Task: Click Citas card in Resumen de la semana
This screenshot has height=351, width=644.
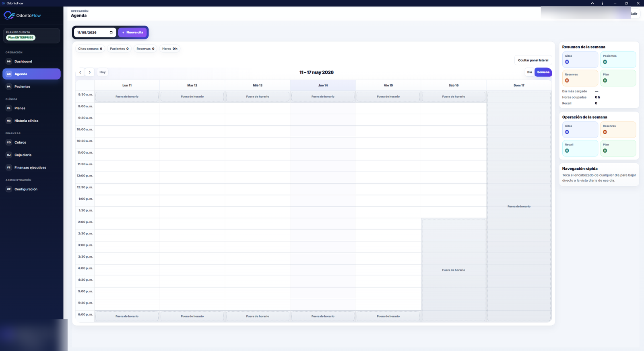Action: [580, 60]
